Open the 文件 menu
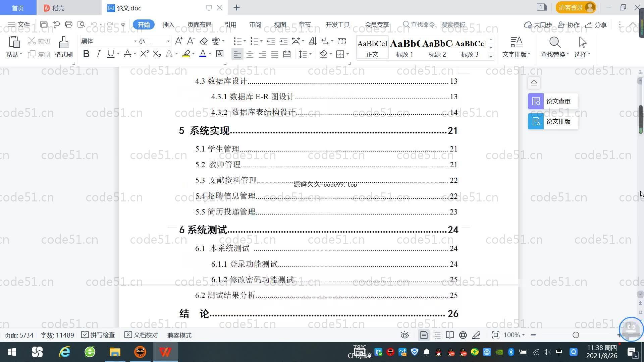 [19, 25]
